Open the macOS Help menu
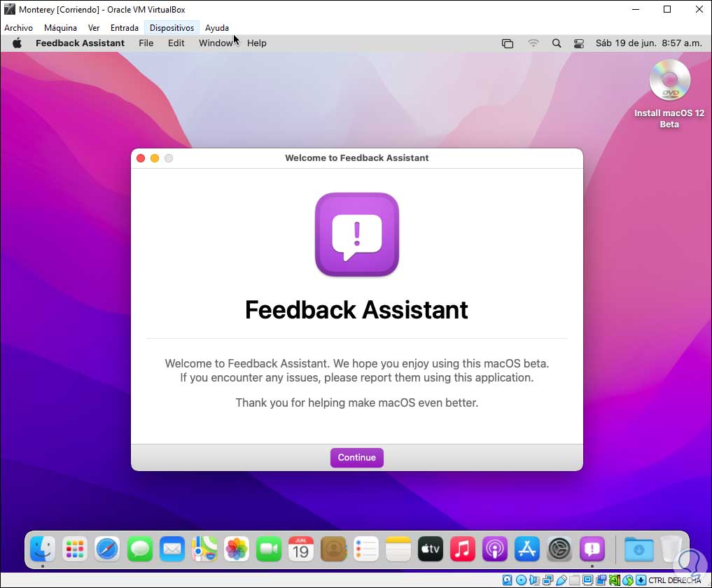 (x=256, y=43)
